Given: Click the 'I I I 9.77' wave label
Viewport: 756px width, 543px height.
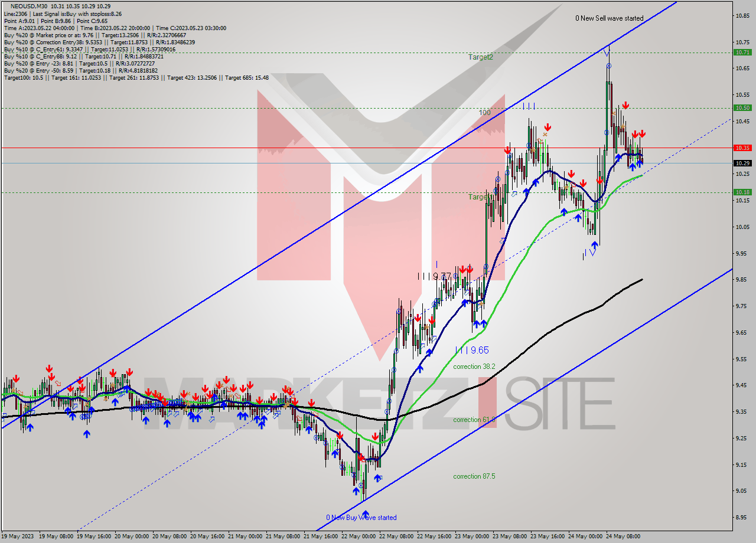Looking at the screenshot, I should [435, 276].
